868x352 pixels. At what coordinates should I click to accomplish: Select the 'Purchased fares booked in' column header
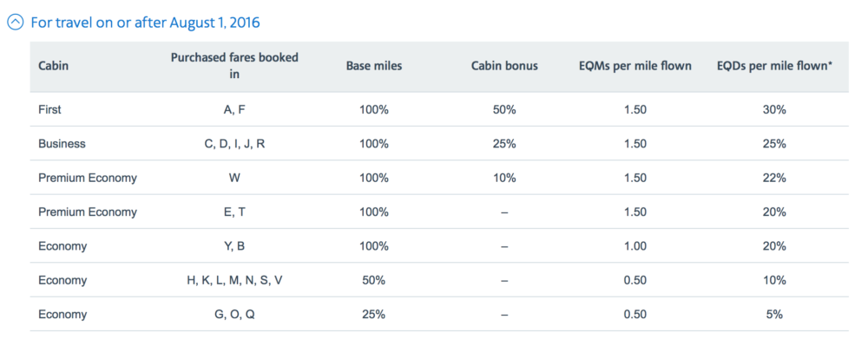(234, 66)
